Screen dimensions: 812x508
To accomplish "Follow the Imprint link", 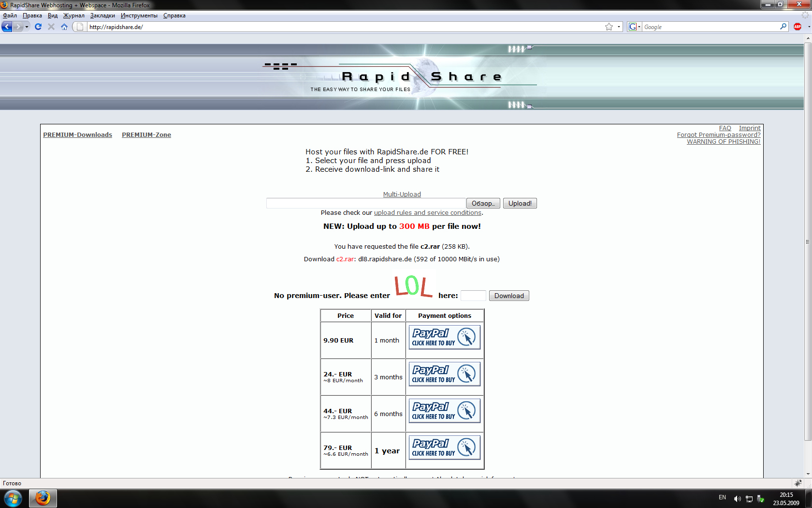I will [x=750, y=128].
